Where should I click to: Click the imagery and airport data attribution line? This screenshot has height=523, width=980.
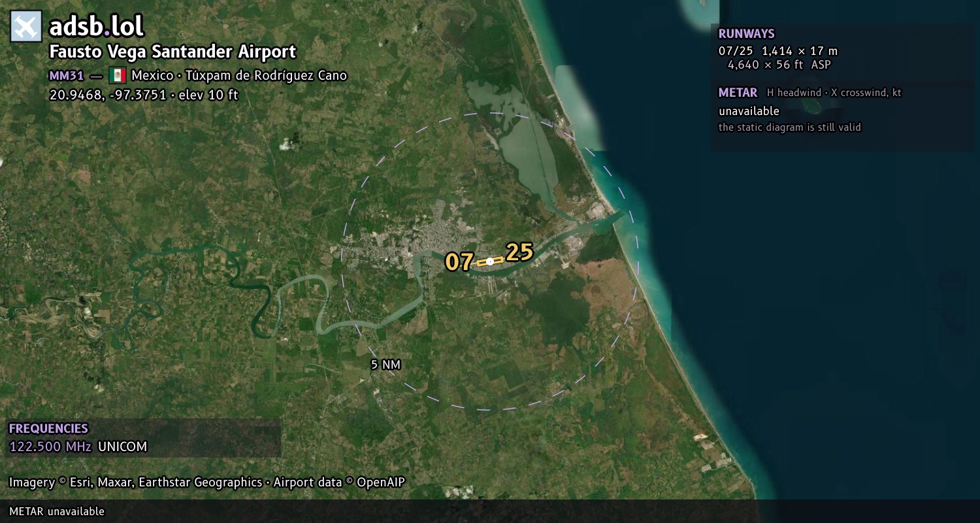(207, 482)
